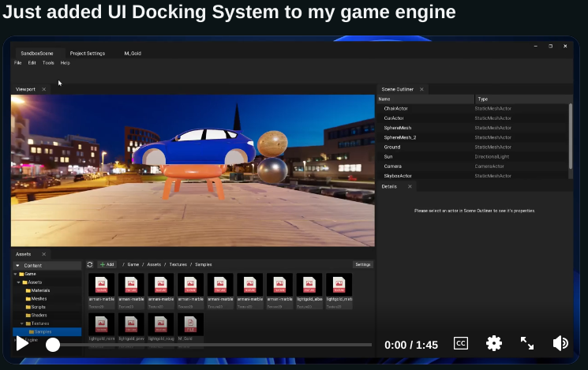Screen dimensions: 588x370
Task: Expand the Engine folder tree arrow
Action: click(16, 340)
